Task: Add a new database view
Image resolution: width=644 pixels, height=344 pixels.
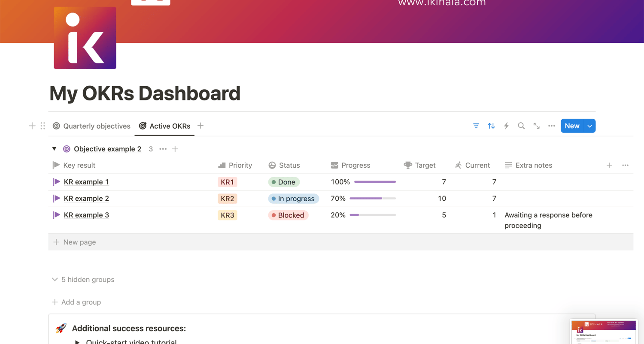Action: pyautogui.click(x=200, y=126)
